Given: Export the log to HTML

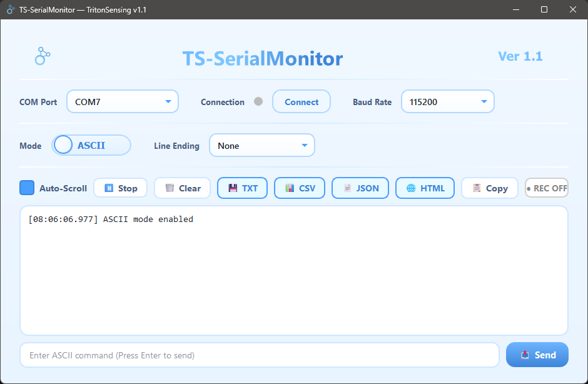Looking at the screenshot, I should 425,188.
